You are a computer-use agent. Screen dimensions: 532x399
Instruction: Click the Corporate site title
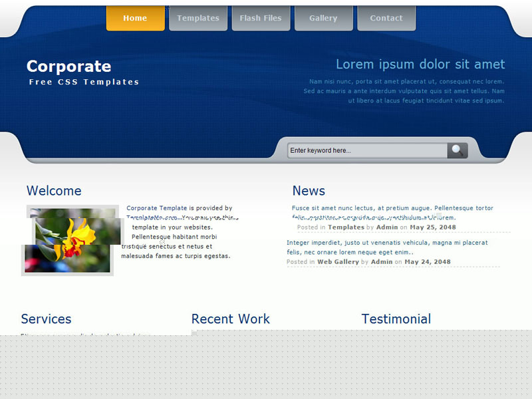pos(68,66)
